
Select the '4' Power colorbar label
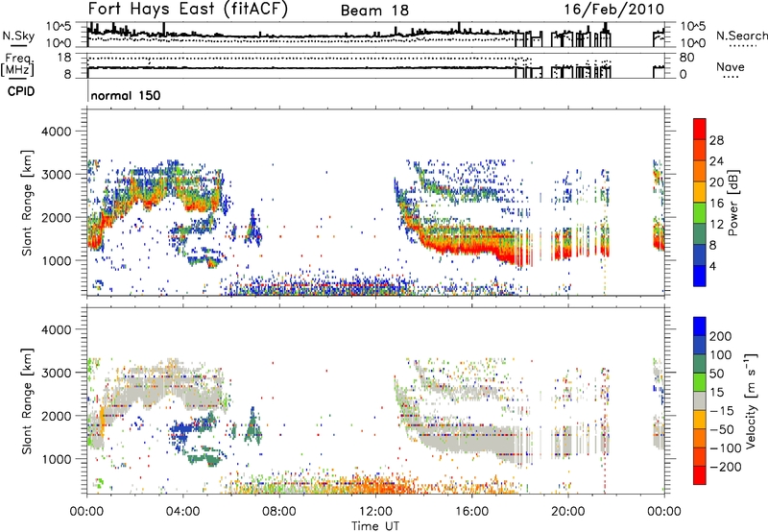point(713,267)
